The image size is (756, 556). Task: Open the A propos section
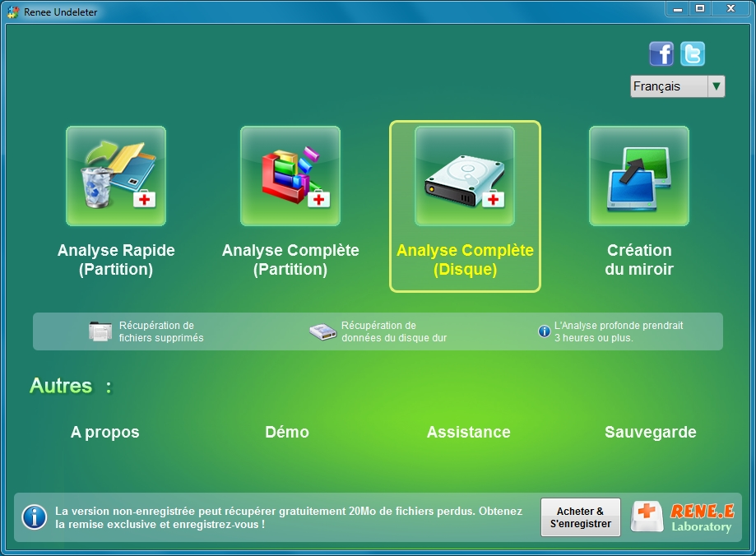point(104,432)
